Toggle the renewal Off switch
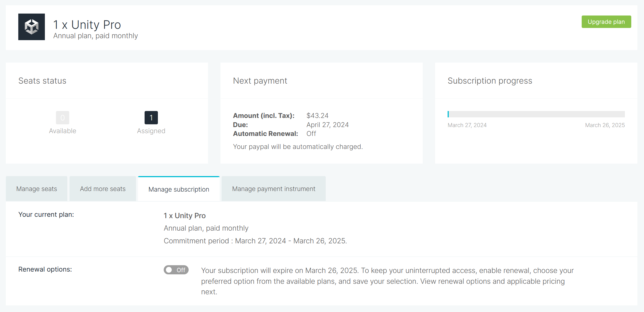This screenshot has width=644, height=312. pyautogui.click(x=176, y=270)
